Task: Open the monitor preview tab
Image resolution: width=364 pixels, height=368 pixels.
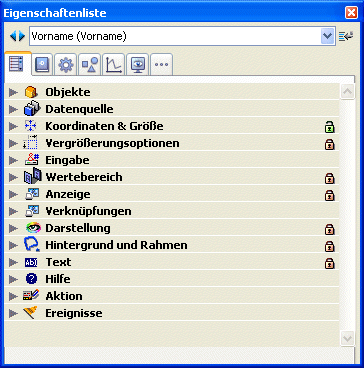Action: tap(138, 65)
